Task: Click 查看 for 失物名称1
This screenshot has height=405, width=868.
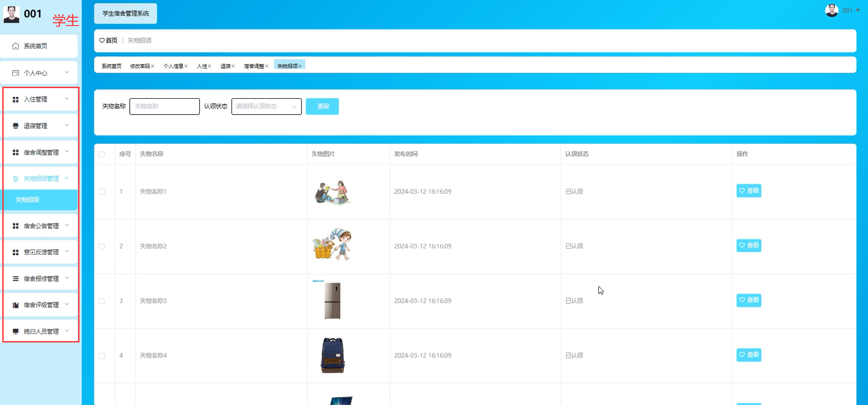Action: (749, 191)
